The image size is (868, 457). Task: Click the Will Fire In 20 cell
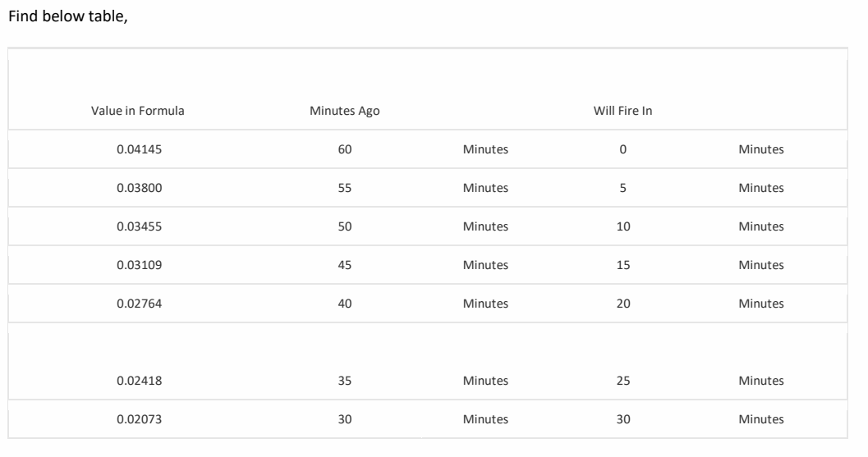click(x=622, y=304)
